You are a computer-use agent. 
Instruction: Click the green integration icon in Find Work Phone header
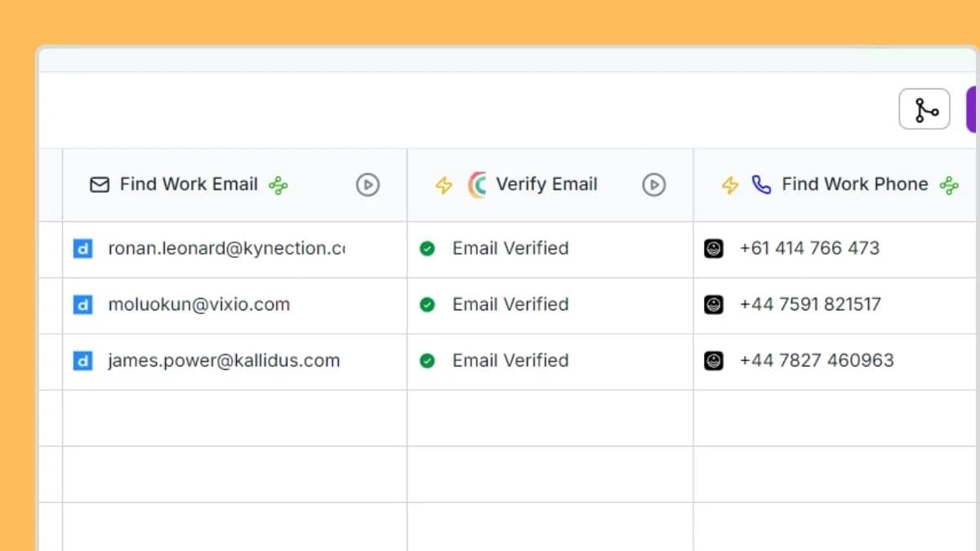[x=949, y=184]
